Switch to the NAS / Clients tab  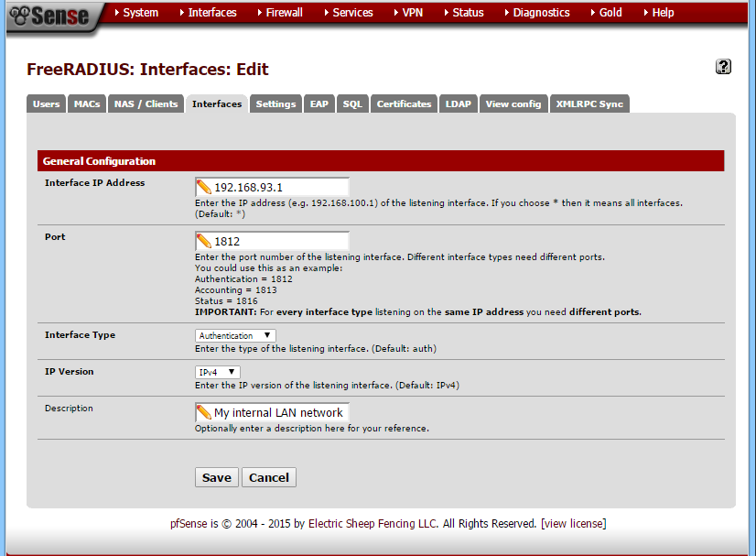146,104
